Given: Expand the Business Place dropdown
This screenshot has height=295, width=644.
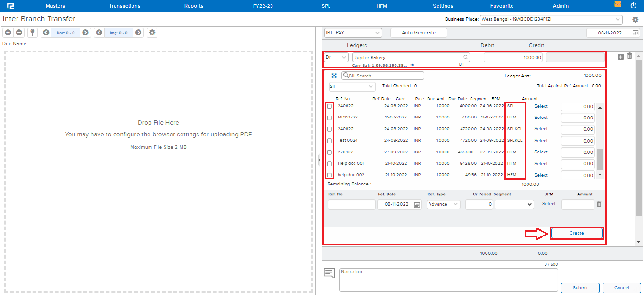Looking at the screenshot, I should click(x=551, y=19).
